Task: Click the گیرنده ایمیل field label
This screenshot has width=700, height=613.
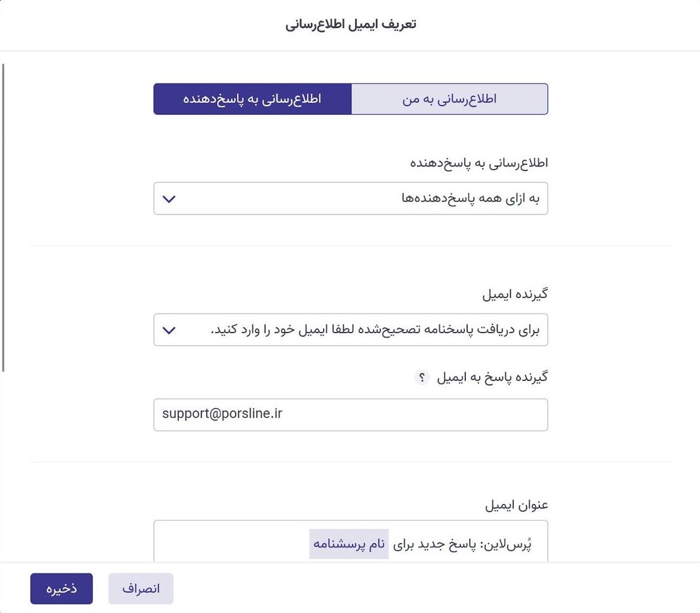Action: click(514, 295)
